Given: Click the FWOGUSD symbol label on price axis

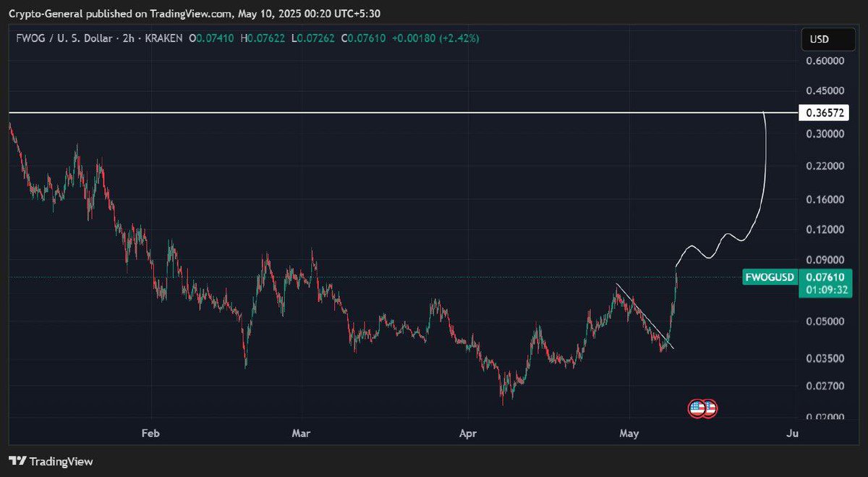Looking at the screenshot, I should 770,277.
